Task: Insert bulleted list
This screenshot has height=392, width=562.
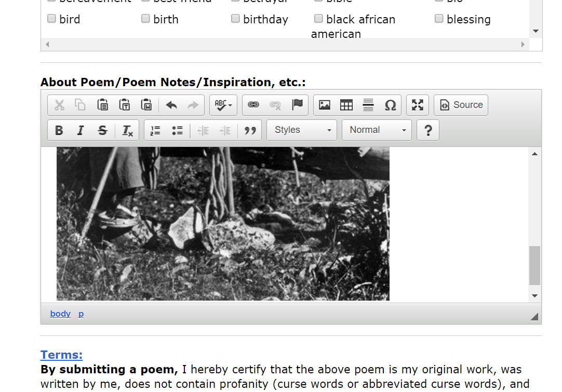Action: point(177,130)
